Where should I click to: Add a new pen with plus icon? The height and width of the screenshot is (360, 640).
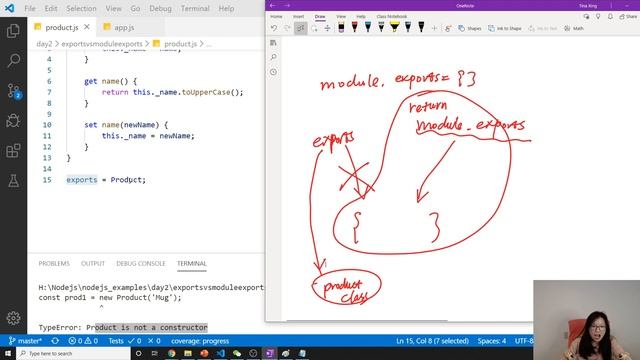[434, 28]
